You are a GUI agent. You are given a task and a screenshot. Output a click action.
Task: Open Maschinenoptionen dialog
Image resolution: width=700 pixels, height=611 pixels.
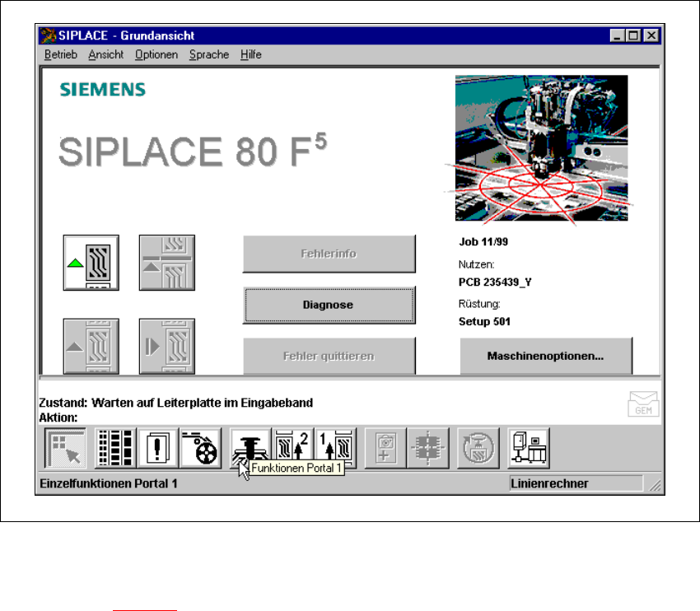(546, 356)
